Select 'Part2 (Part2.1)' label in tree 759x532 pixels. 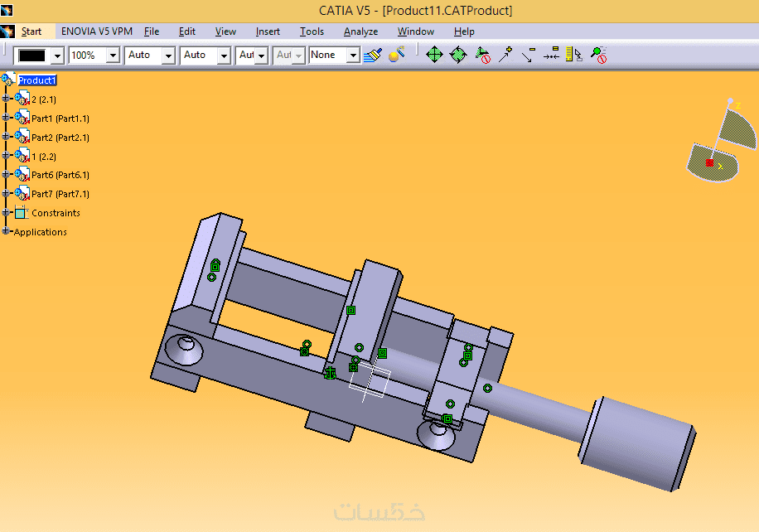pos(60,138)
